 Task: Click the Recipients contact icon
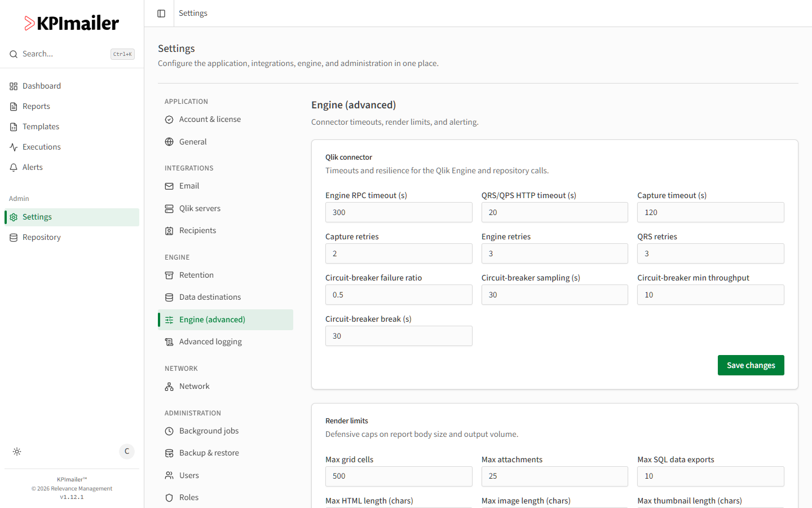click(169, 231)
